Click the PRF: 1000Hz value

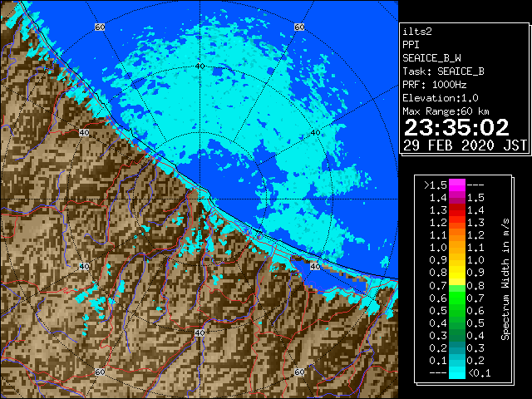[434, 85]
